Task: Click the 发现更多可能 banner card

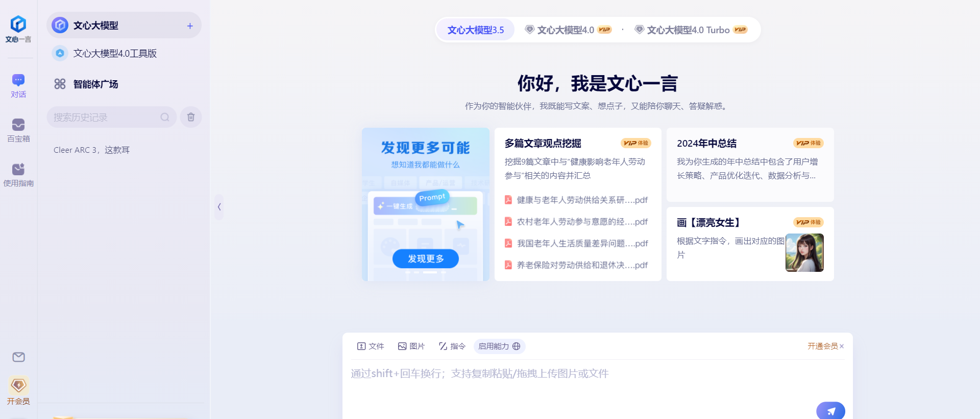Action: coord(426,204)
